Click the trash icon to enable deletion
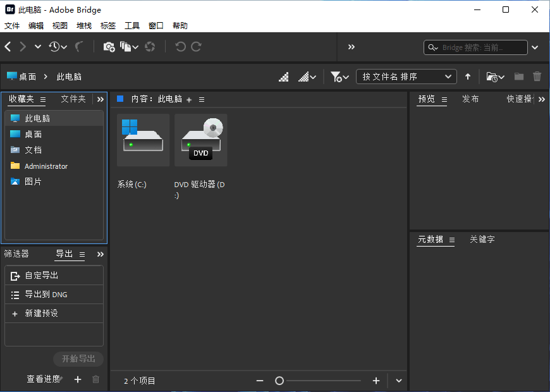Screen dimensions: 550x392 point(537,77)
